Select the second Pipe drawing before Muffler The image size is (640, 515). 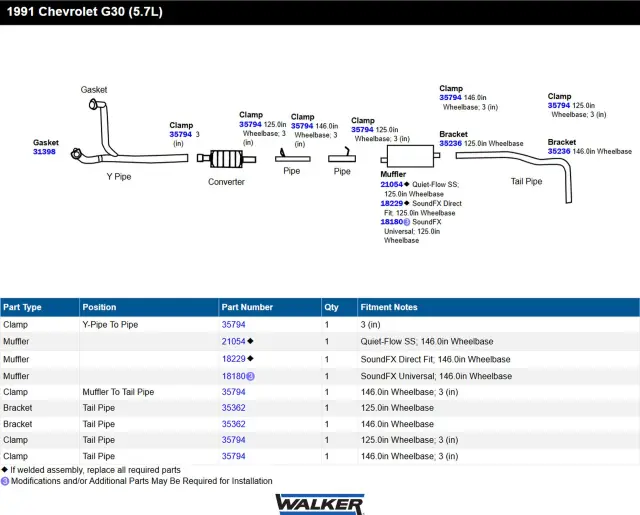(x=342, y=155)
